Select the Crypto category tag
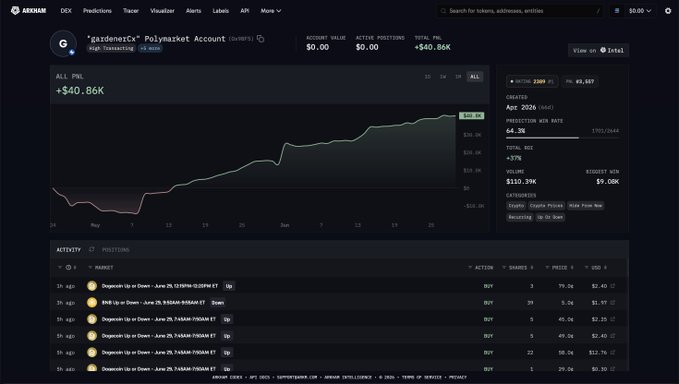Viewport: 679px width, 384px height. 516,206
